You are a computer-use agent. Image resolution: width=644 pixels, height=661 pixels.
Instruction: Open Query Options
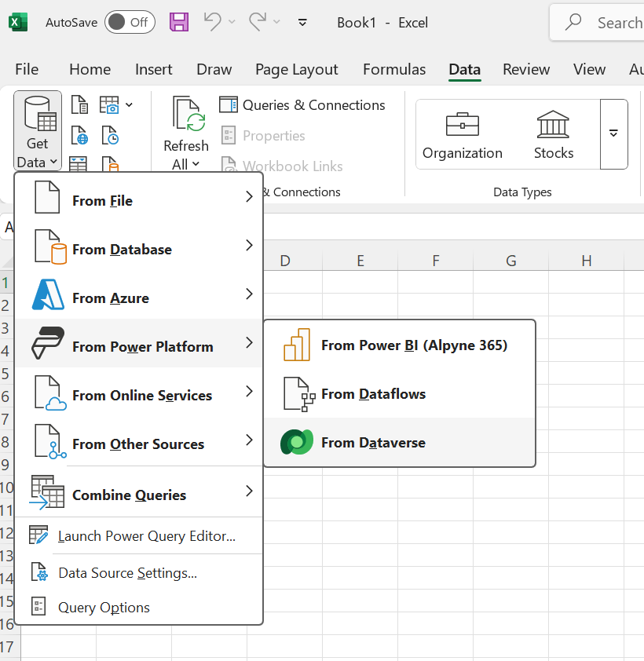coord(139,608)
